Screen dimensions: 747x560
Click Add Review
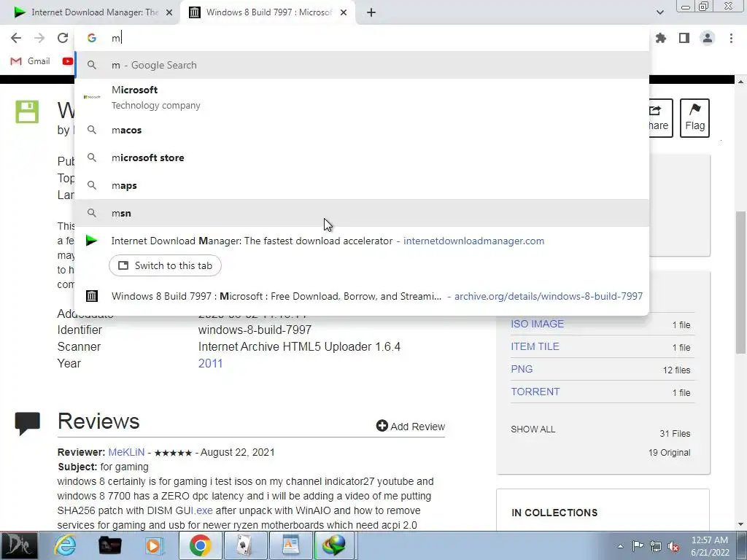(411, 426)
